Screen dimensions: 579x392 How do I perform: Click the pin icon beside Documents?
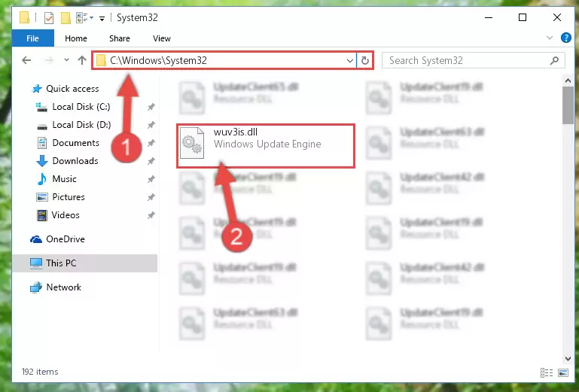(x=151, y=143)
